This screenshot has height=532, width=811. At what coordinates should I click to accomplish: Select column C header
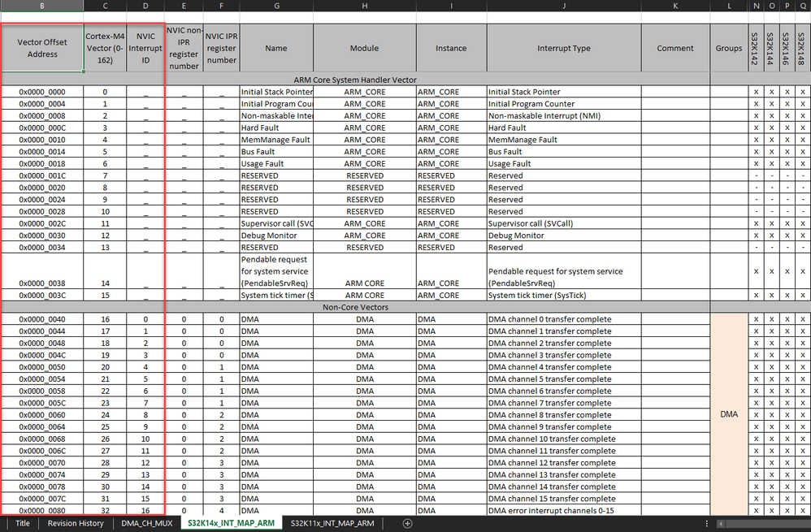(105, 6)
